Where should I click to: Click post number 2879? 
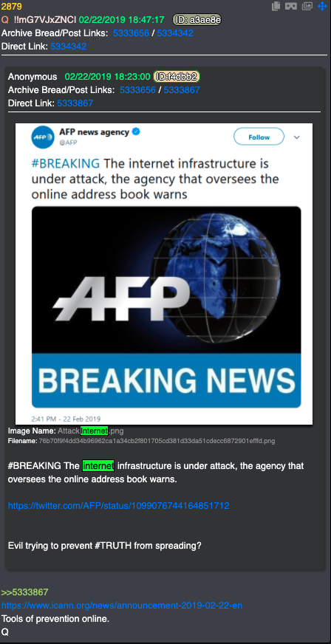pyautogui.click(x=12, y=6)
